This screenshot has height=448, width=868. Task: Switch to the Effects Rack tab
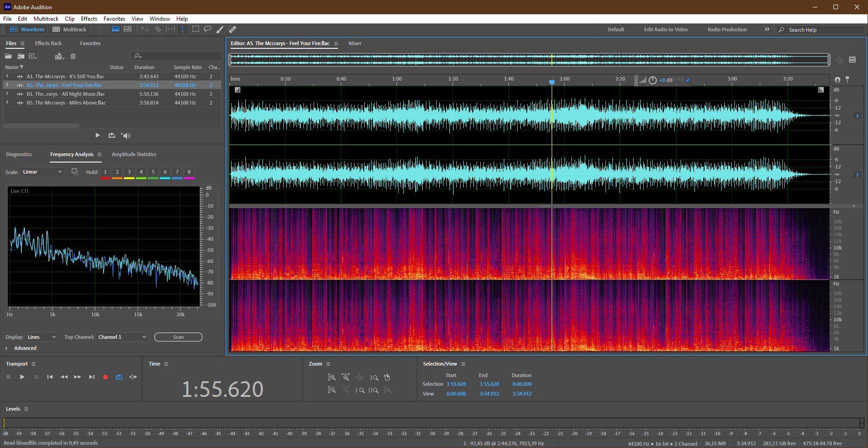pyautogui.click(x=48, y=43)
